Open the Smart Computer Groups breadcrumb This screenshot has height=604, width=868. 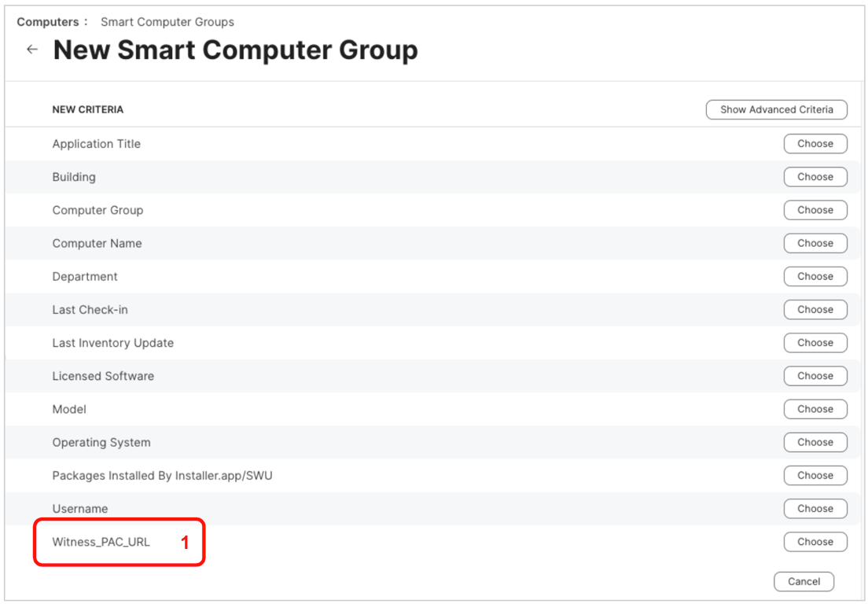167,22
